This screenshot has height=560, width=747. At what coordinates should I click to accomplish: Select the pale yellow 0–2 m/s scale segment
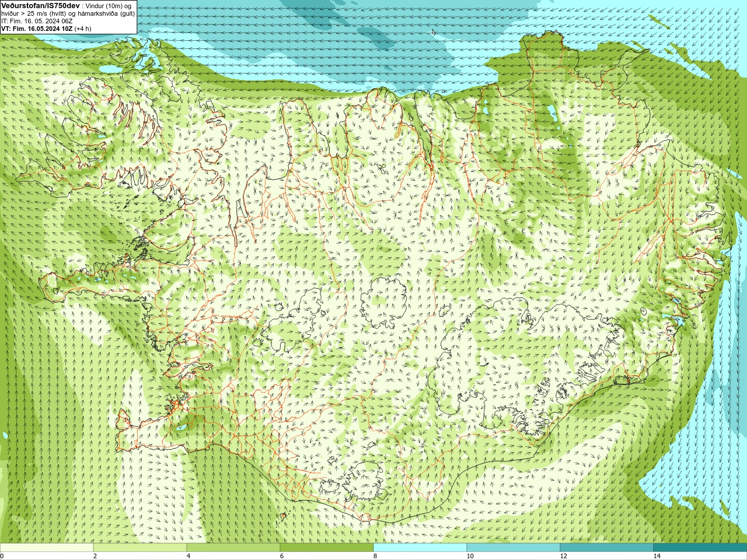(47, 548)
